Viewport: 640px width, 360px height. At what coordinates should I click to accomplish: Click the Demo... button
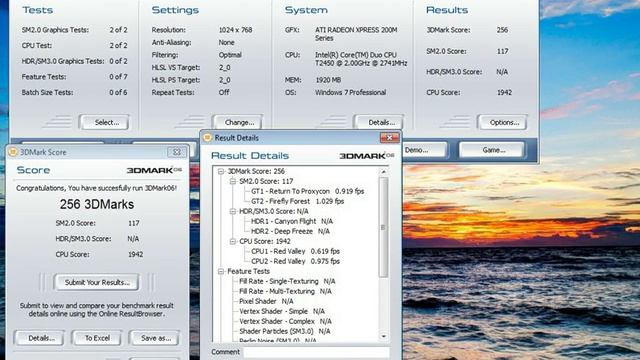[x=423, y=150]
